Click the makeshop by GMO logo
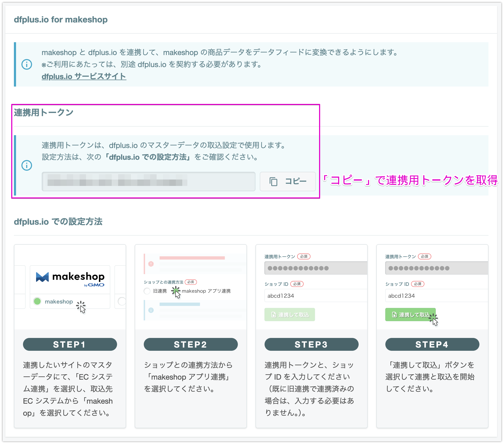504x444 pixels. coord(70,279)
